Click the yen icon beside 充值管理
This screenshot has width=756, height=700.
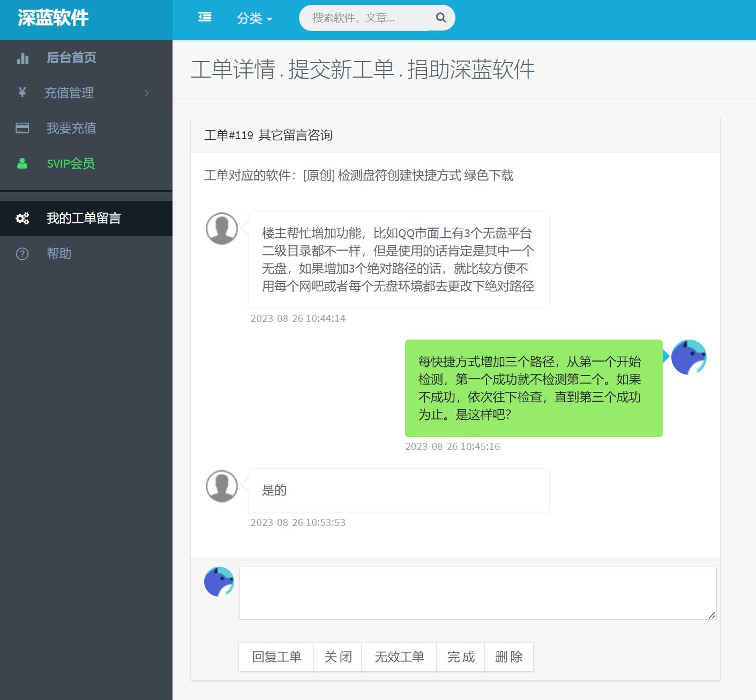click(x=23, y=93)
